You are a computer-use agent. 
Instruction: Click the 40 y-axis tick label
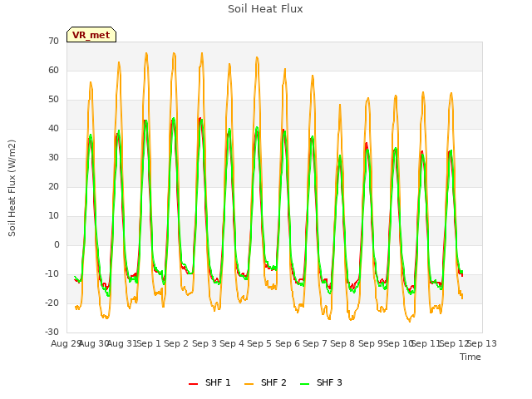coord(53,128)
